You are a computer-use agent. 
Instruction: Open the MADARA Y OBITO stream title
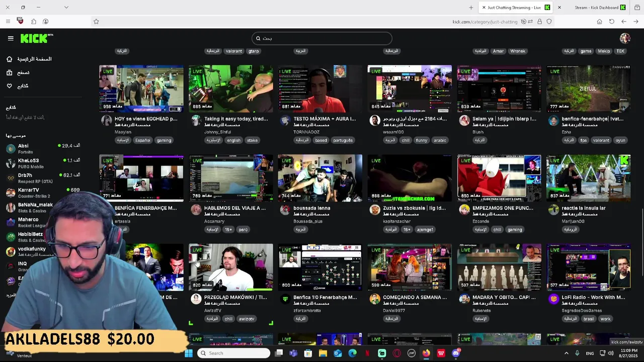coord(504,297)
